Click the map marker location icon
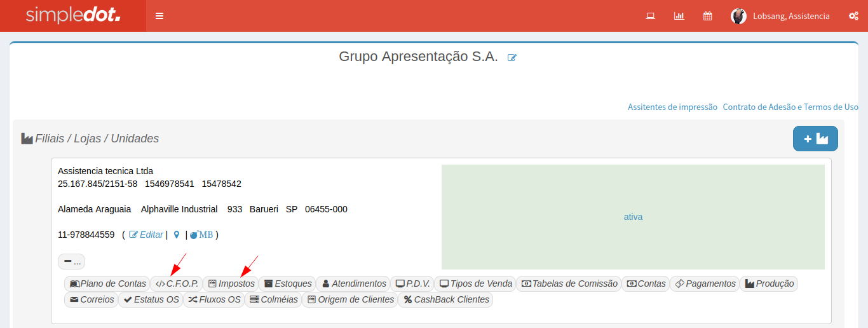Image resolution: width=868 pixels, height=328 pixels. point(177,235)
